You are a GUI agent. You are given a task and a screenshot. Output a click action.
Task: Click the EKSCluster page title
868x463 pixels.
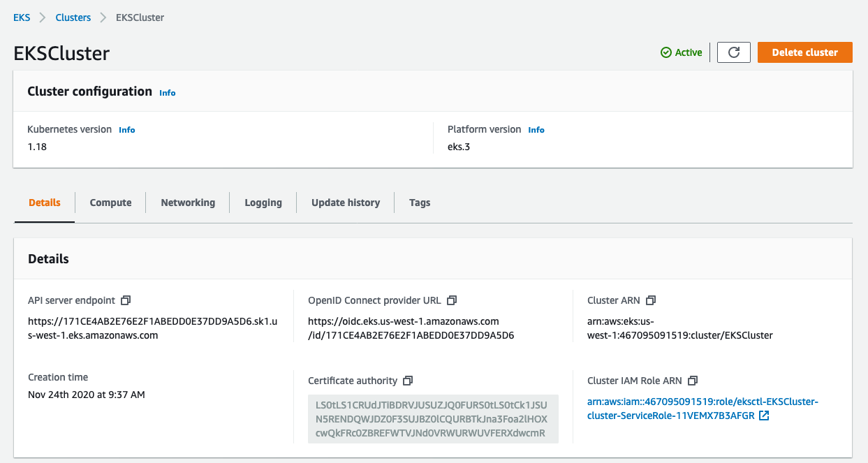61,54
